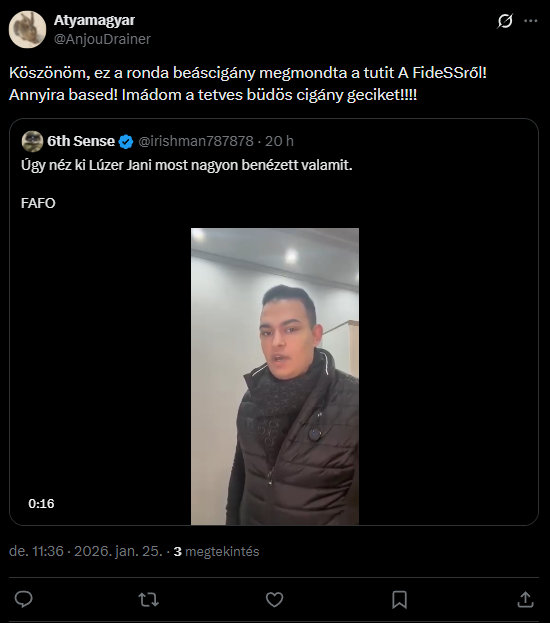Open the 3 megtekintés view count
550x623 pixels.
point(216,551)
